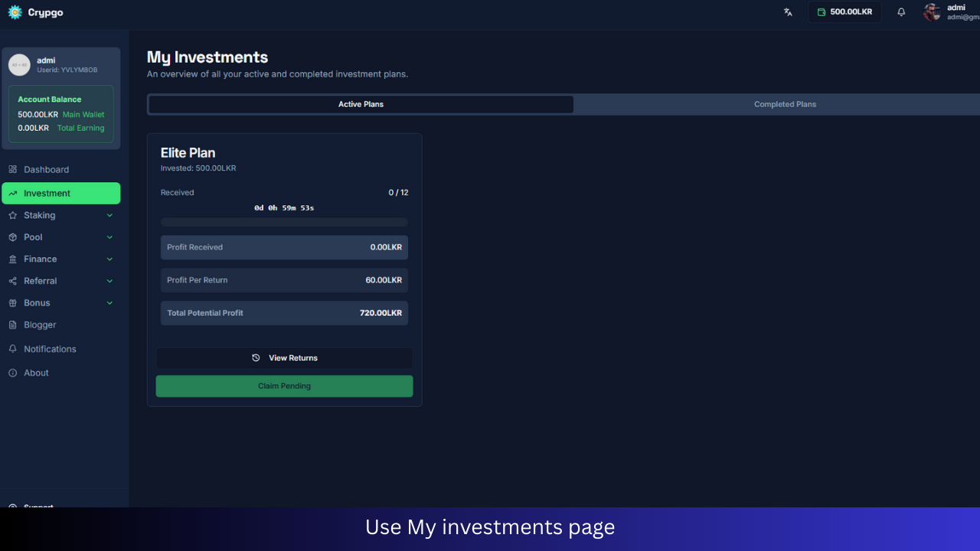The image size is (980, 551).
Task: Open the Notifications sidebar entry
Action: point(50,349)
